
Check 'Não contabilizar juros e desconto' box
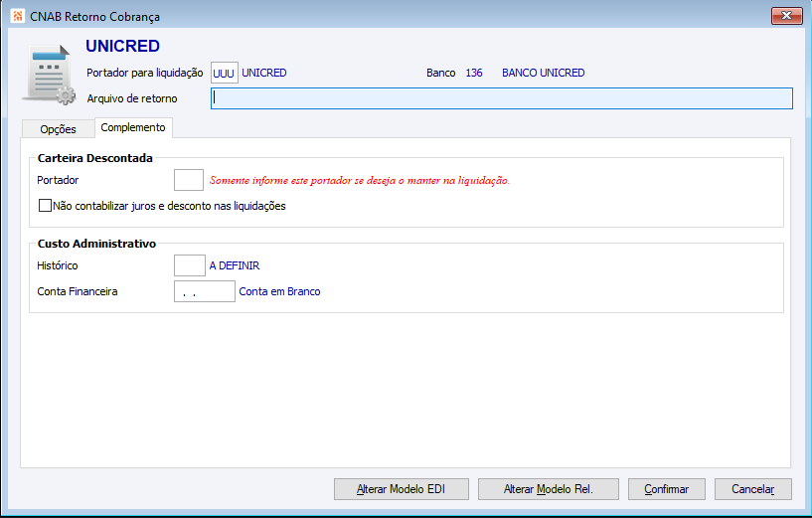coord(45,206)
